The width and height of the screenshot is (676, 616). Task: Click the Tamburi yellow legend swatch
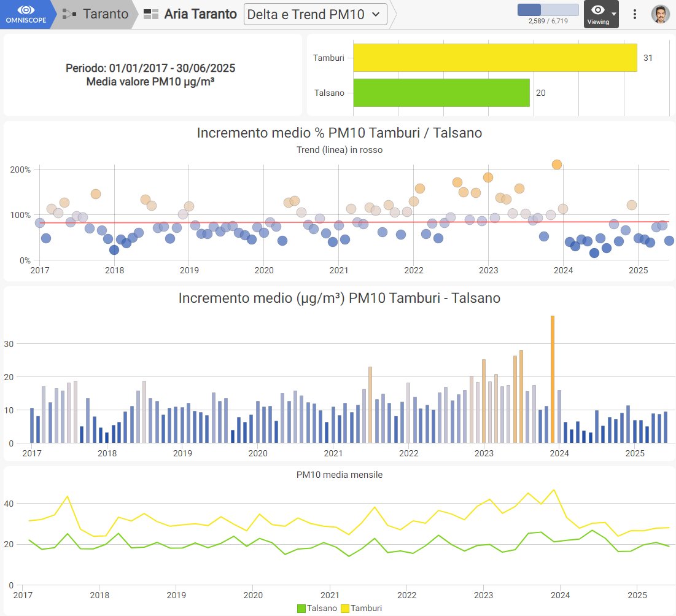pyautogui.click(x=345, y=608)
